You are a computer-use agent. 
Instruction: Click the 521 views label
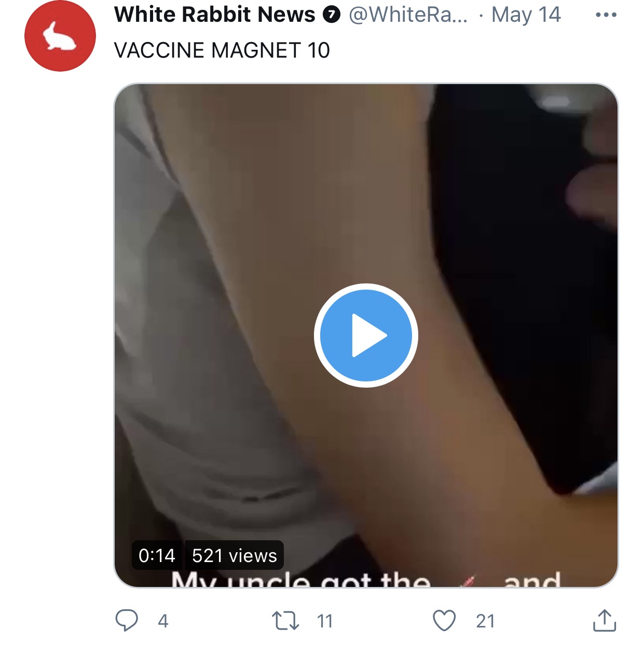click(x=235, y=555)
